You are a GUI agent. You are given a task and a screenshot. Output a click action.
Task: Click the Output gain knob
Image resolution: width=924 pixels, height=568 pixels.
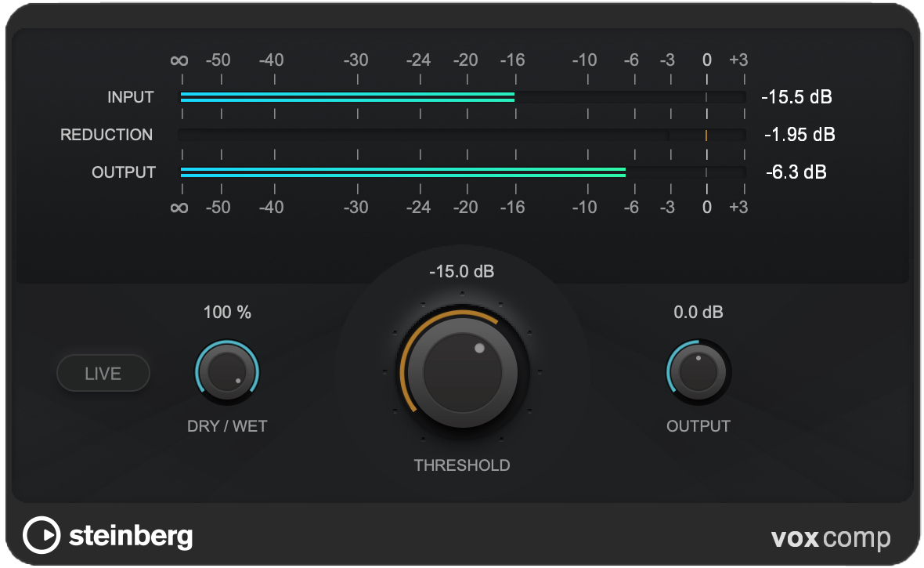coord(698,371)
